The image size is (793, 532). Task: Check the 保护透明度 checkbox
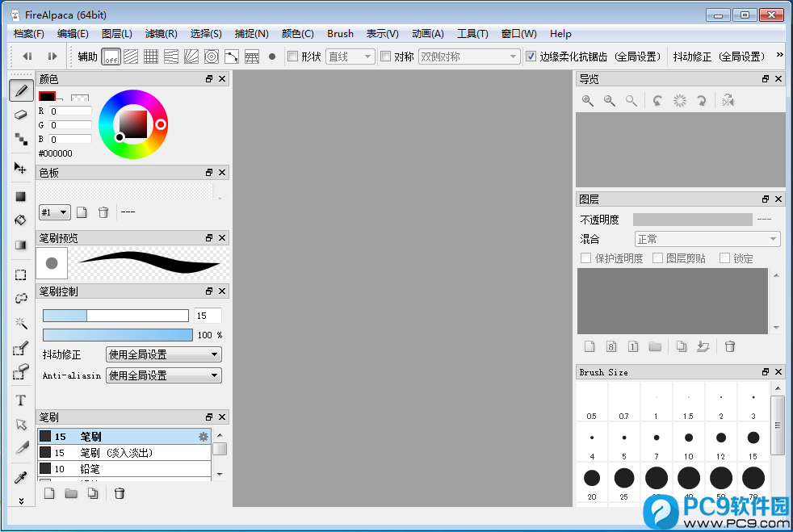tap(585, 258)
